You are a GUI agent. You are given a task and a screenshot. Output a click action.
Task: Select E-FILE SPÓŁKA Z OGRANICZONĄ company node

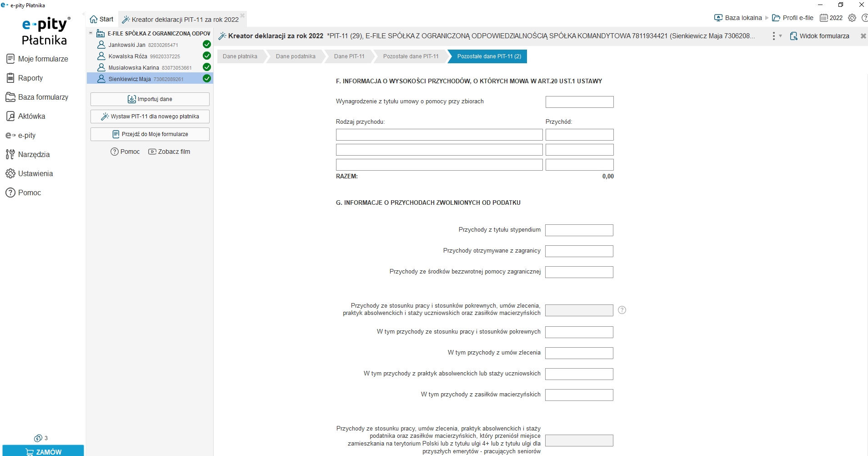(154, 33)
